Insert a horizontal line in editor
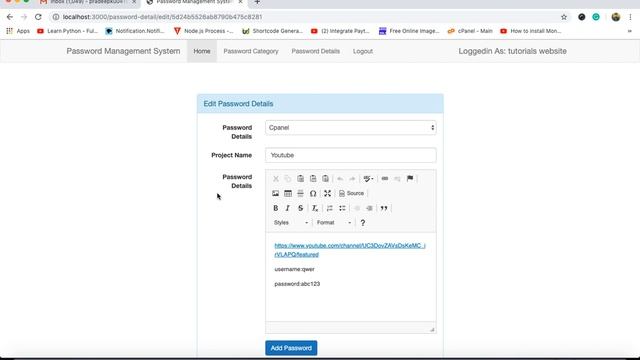 [300, 193]
